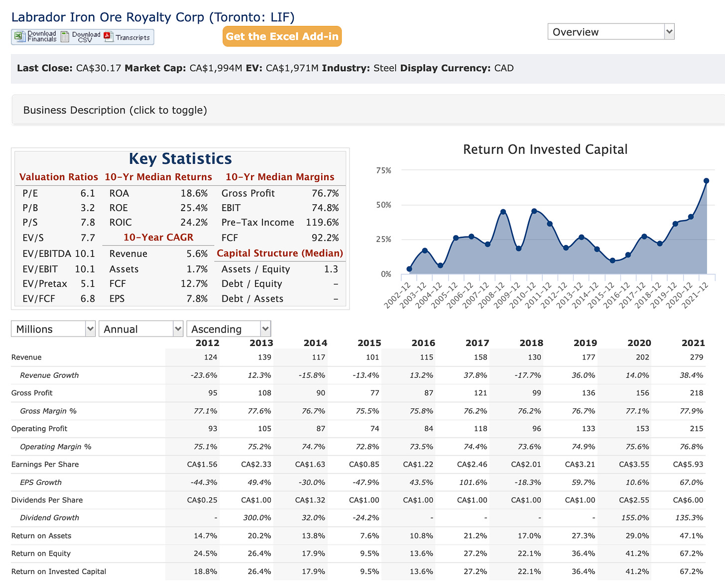The image size is (725, 588).
Task: Click 2012 Return on Equity 24.5%
Action: point(205,553)
